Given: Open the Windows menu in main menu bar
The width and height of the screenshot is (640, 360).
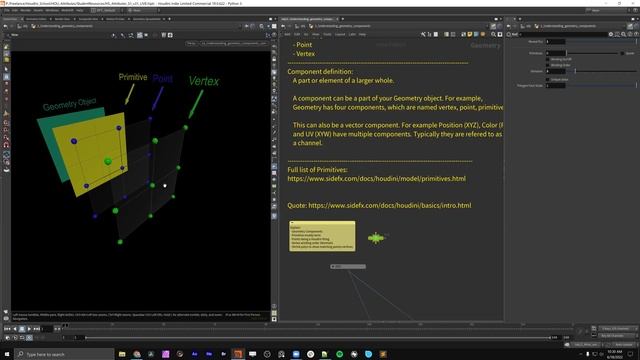Looking at the screenshot, I should pyautogui.click(x=52, y=10).
